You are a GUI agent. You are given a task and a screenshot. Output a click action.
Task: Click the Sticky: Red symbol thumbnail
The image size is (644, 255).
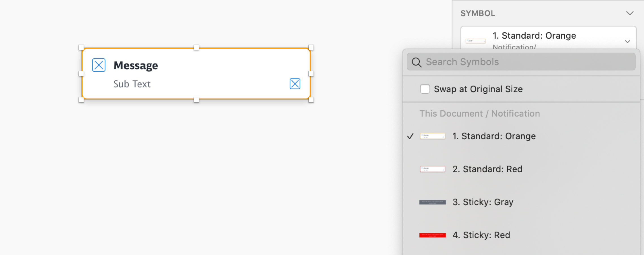click(x=432, y=235)
